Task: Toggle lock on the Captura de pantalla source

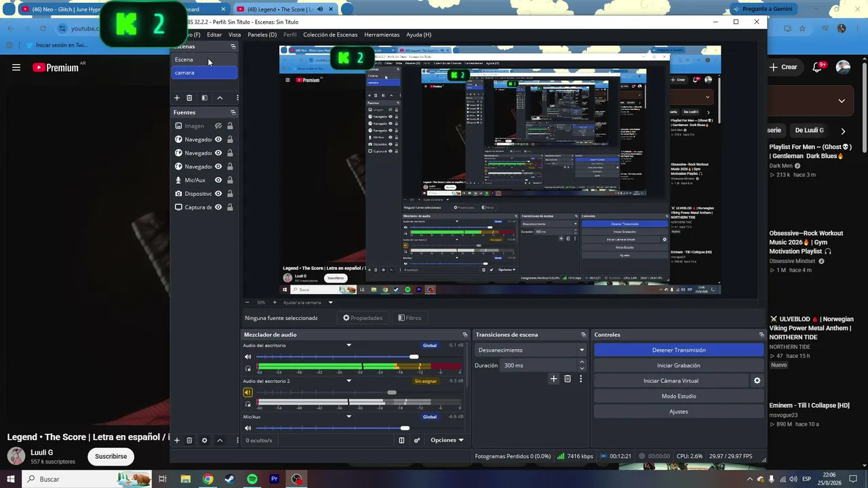Action: click(230, 207)
